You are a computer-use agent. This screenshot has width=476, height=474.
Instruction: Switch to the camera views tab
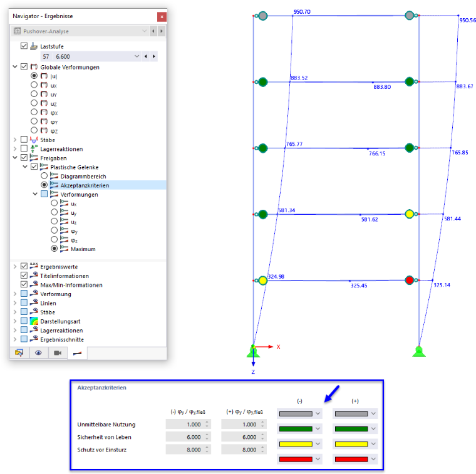pos(58,353)
